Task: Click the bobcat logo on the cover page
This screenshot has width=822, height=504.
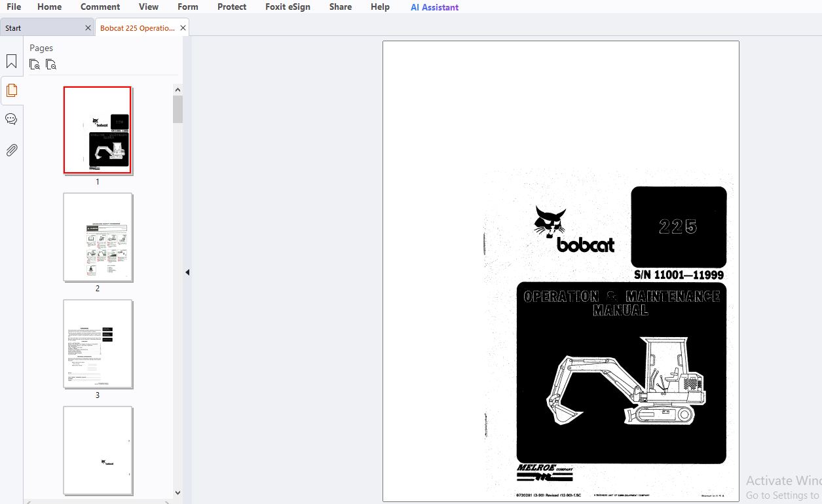Action: click(x=574, y=230)
